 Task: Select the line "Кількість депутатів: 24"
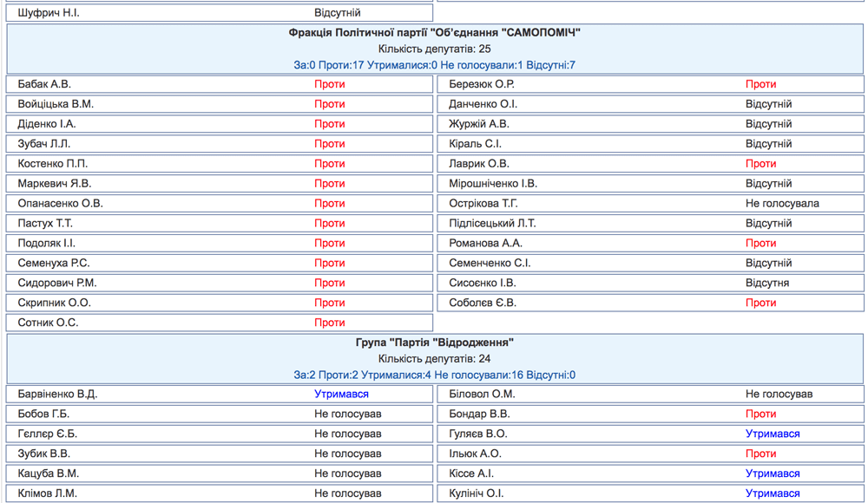pos(435,358)
